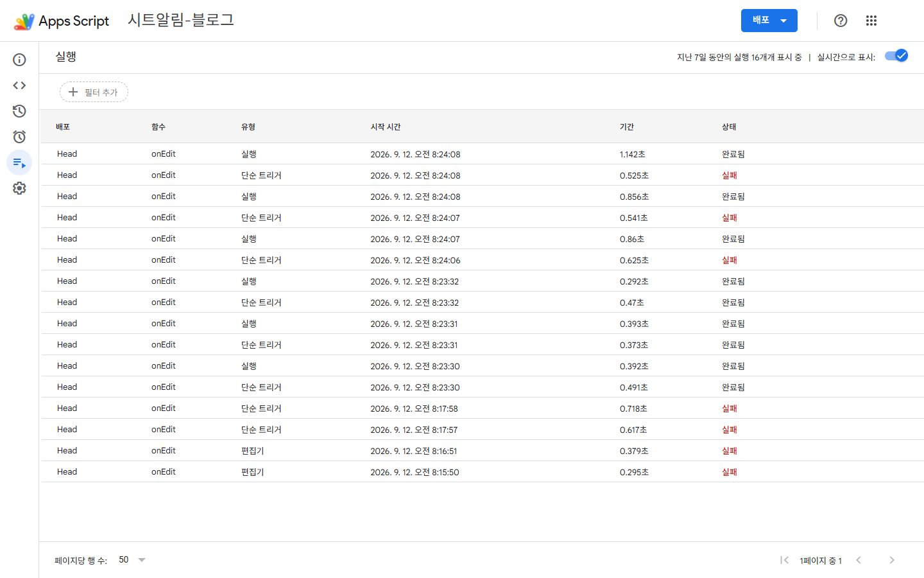Go to previous page arrow

[x=859, y=560]
